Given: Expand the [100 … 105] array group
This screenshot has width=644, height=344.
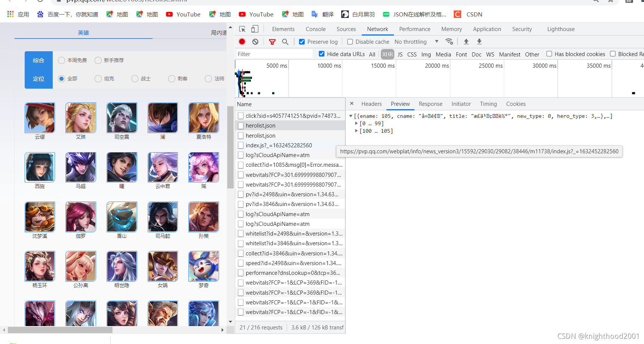Looking at the screenshot, I should point(356,131).
